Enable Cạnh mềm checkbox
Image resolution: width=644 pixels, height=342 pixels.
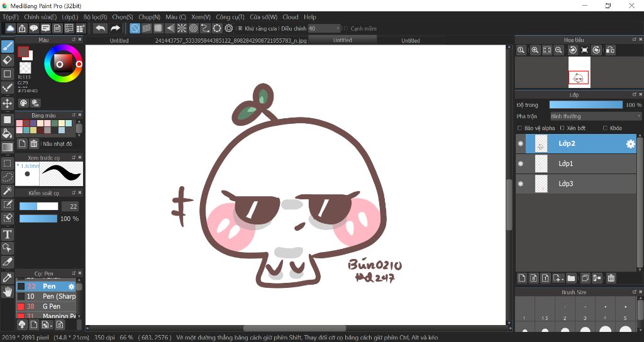[346, 29]
